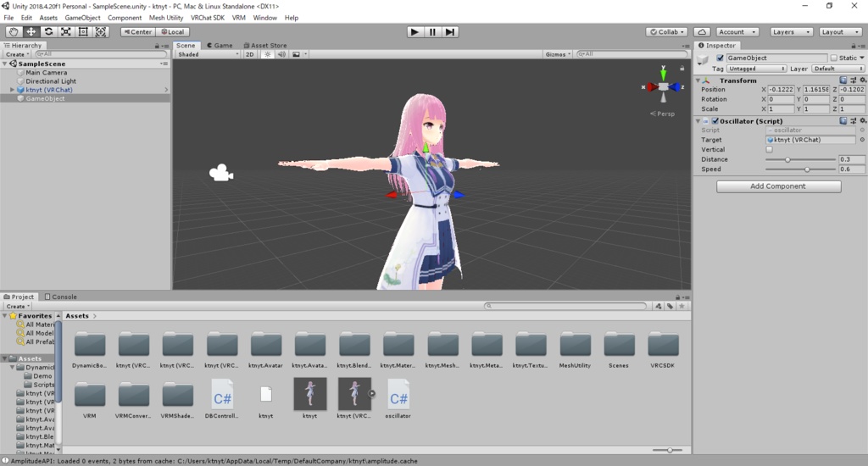Switch to the Game tab

(x=220, y=46)
